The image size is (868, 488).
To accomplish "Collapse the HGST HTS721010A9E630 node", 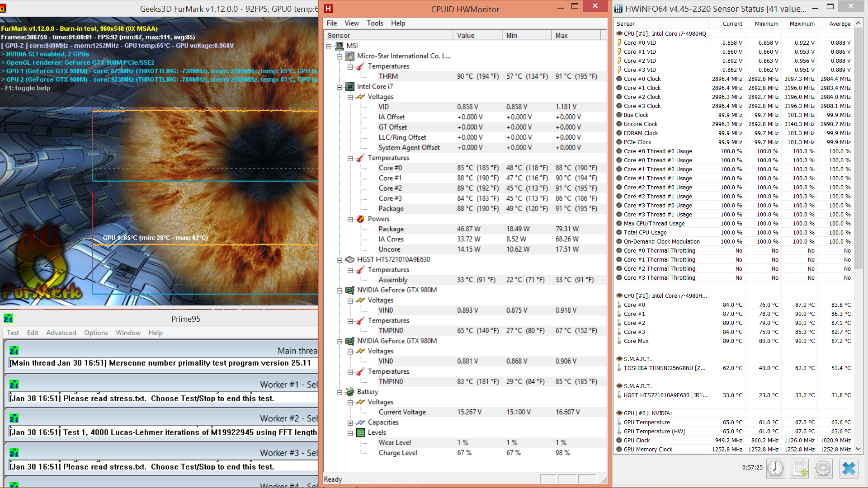I will click(340, 260).
